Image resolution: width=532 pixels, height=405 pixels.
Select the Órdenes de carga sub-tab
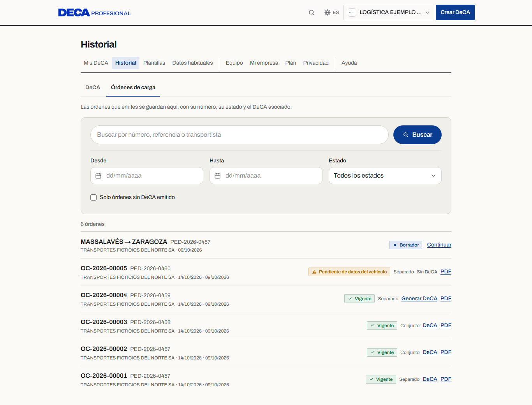[x=133, y=88]
